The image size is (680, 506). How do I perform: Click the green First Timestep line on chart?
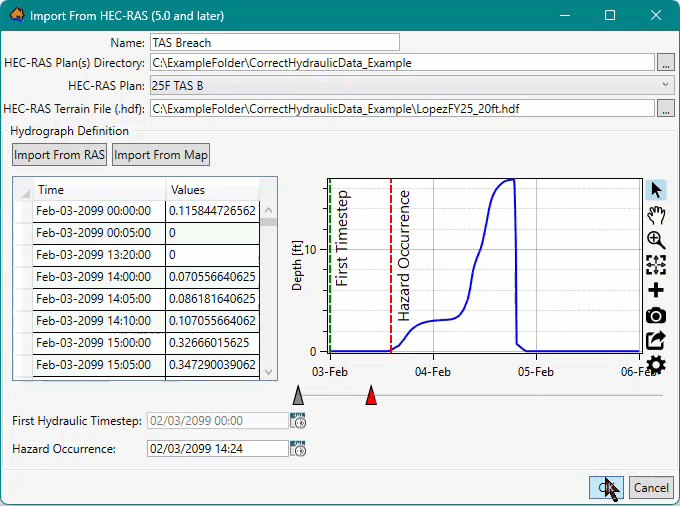click(x=330, y=264)
